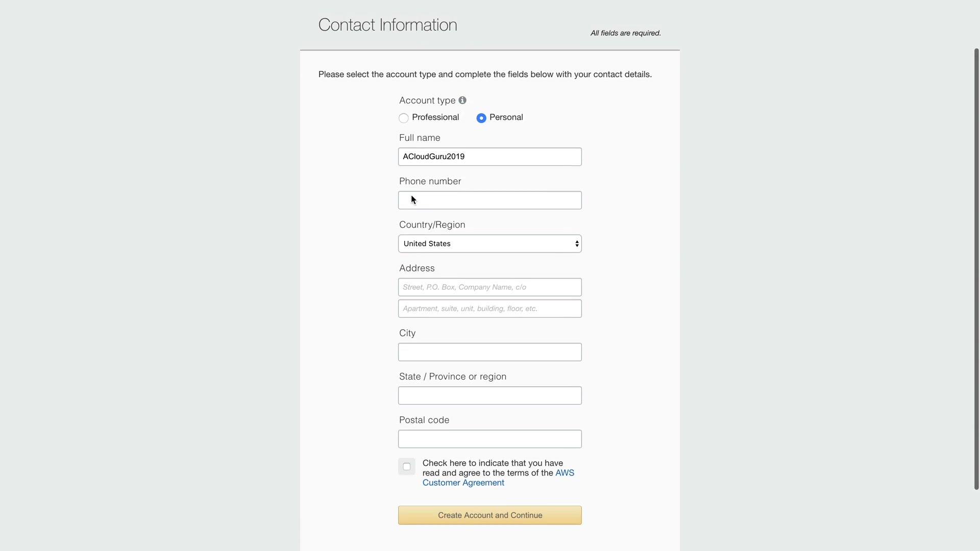Click the Country/Region dropdown arrows

[577, 244]
